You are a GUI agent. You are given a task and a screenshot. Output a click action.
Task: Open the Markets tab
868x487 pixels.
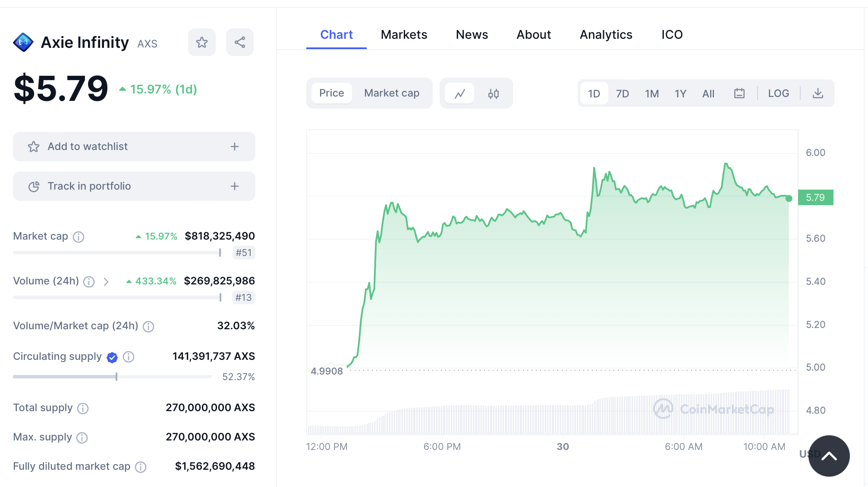tap(404, 34)
